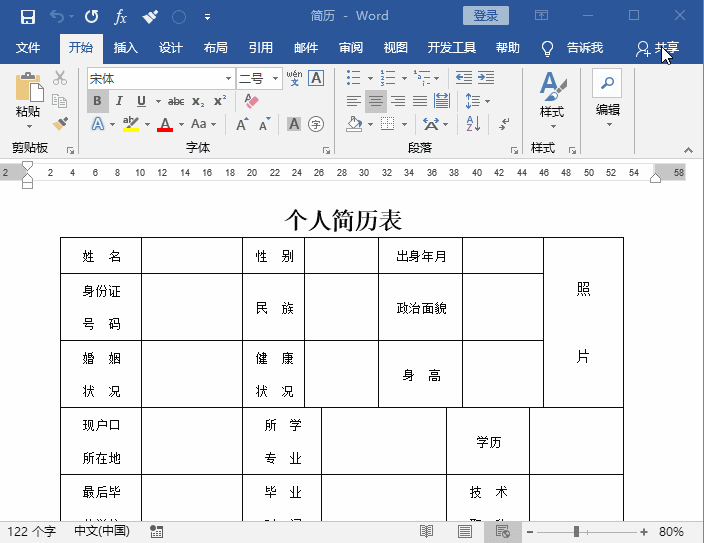704x543 pixels.
Task: Toggle Bold formatting
Action: [97, 101]
